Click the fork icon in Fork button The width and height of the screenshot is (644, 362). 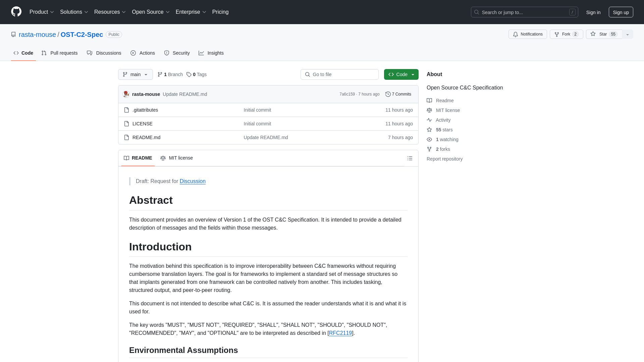tap(557, 34)
